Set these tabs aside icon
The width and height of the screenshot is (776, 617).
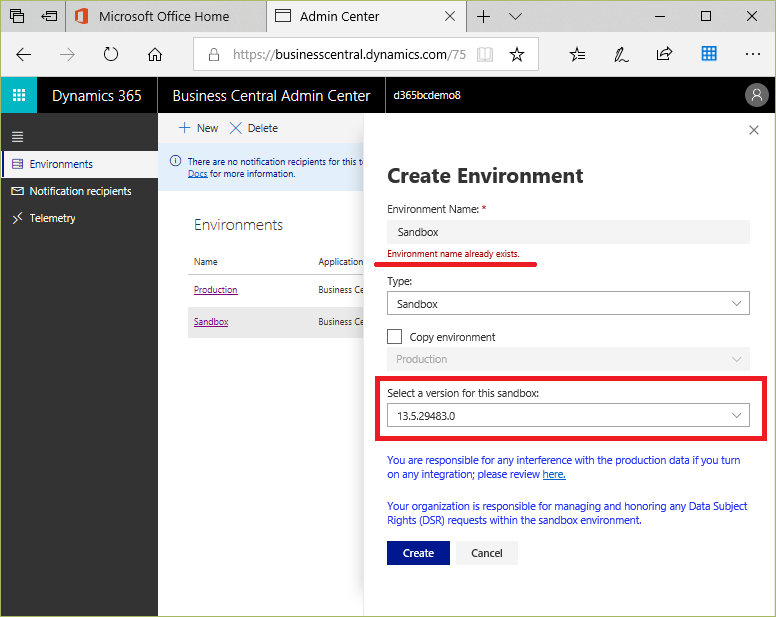[49, 16]
